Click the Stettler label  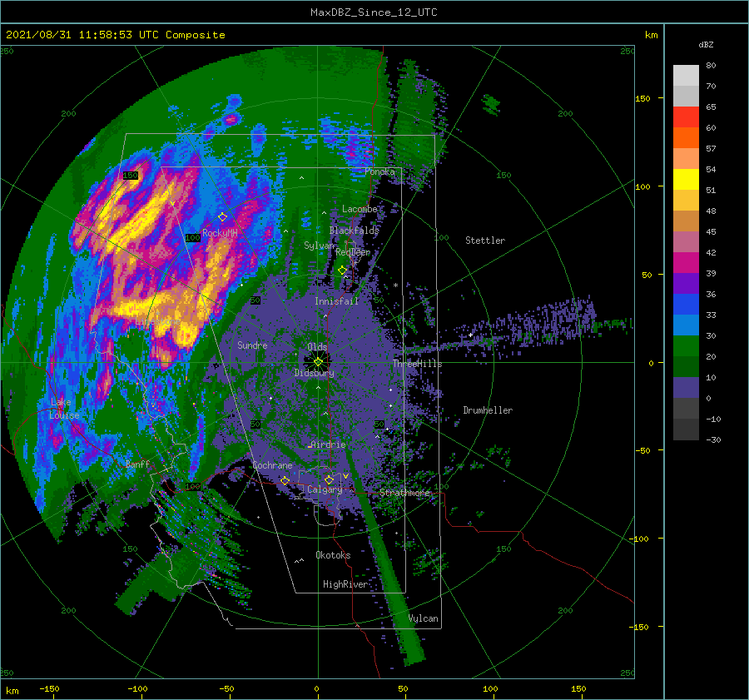485,241
